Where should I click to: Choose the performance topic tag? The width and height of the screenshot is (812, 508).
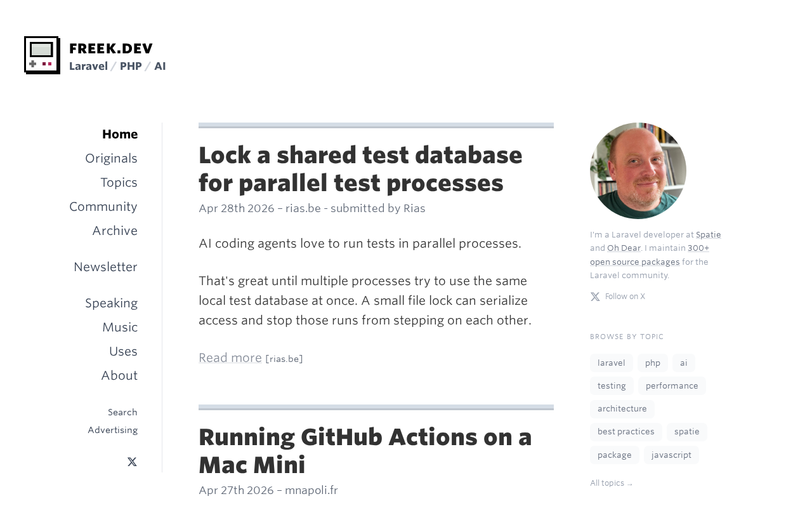pos(672,385)
